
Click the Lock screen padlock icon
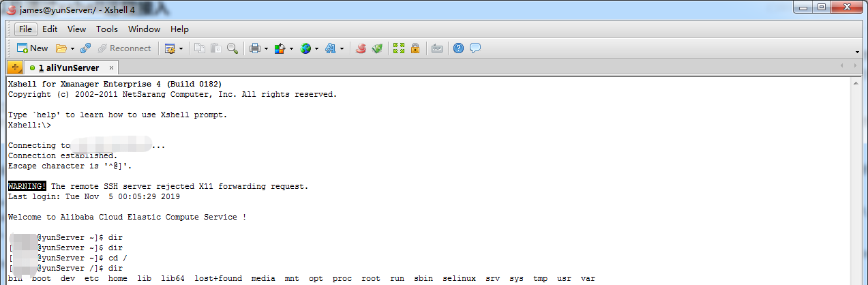click(x=415, y=48)
